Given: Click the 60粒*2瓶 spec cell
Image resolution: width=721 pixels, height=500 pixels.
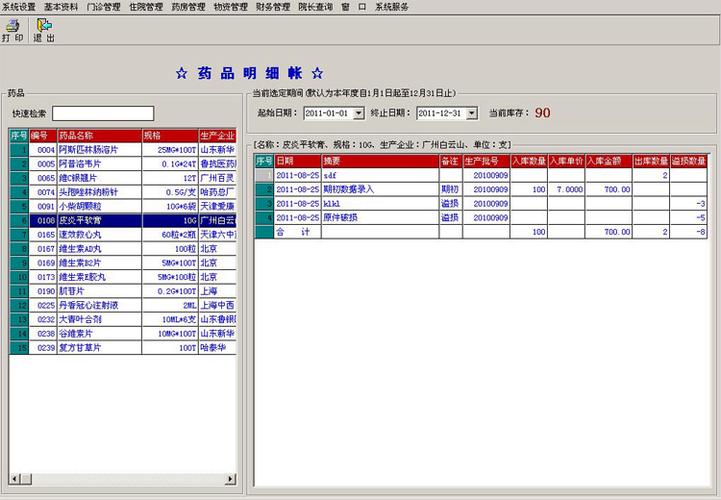Looking at the screenshot, I should point(170,235).
